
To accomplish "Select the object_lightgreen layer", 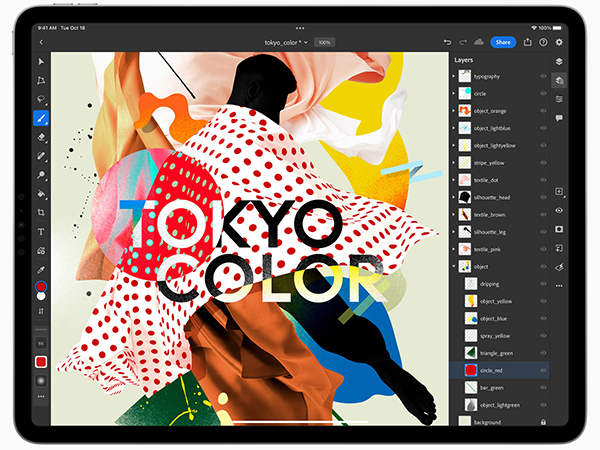I will (x=499, y=405).
